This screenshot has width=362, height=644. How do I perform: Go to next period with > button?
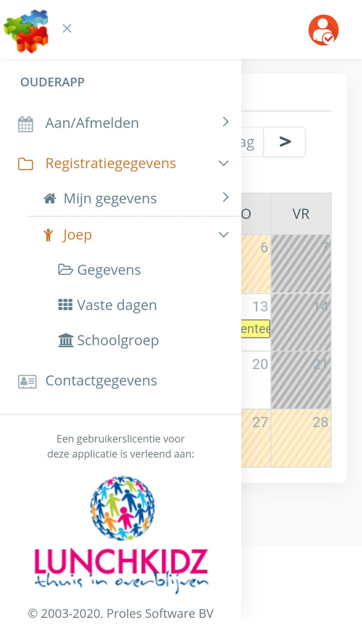(285, 142)
